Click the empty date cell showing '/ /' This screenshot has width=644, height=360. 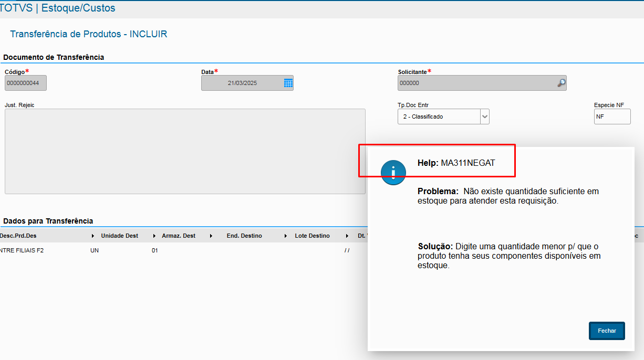347,250
